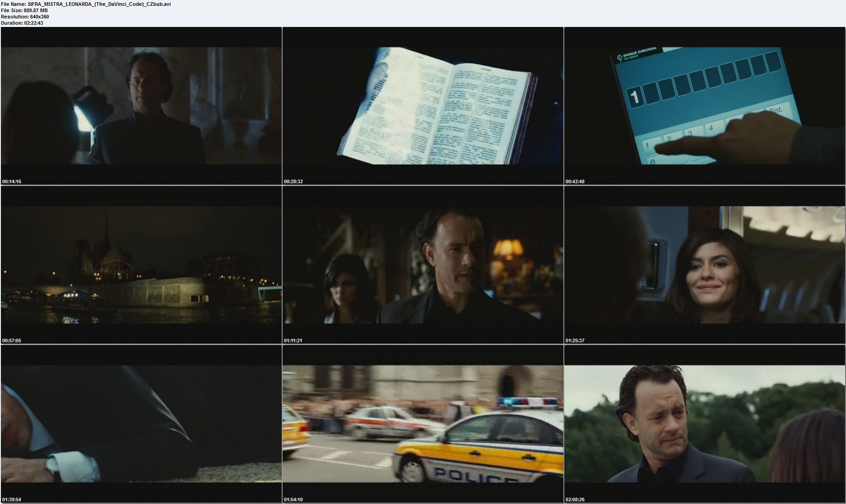846x504 pixels.
Task: Click the blue bank keypad screen thumbnail
Action: pyautogui.click(x=704, y=106)
